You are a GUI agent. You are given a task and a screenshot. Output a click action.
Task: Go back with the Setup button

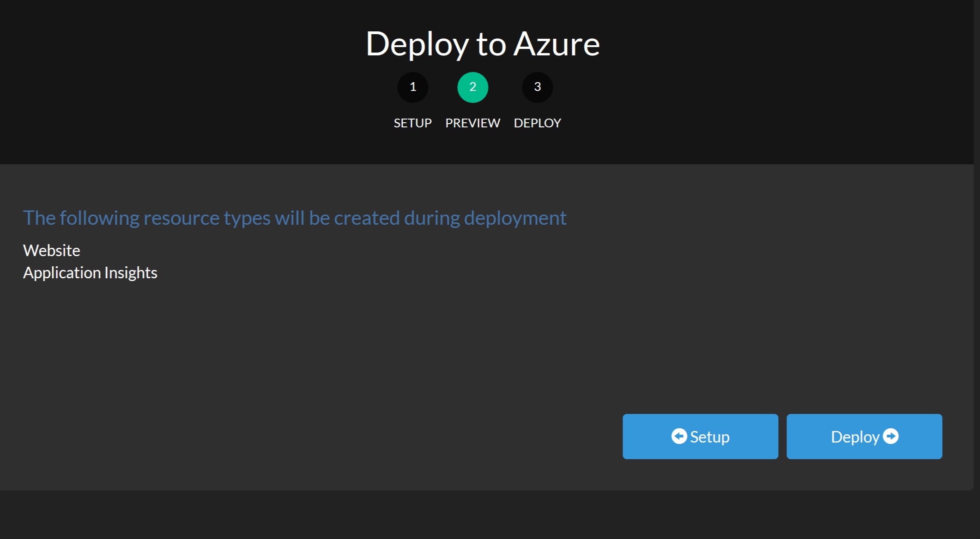[x=700, y=437]
